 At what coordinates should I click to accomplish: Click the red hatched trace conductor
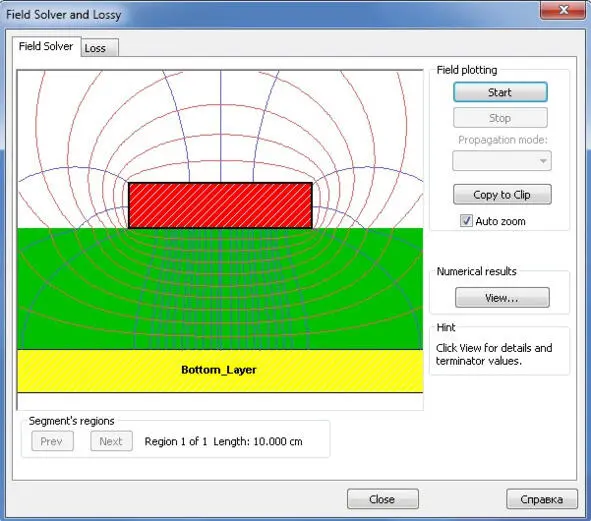click(x=220, y=205)
